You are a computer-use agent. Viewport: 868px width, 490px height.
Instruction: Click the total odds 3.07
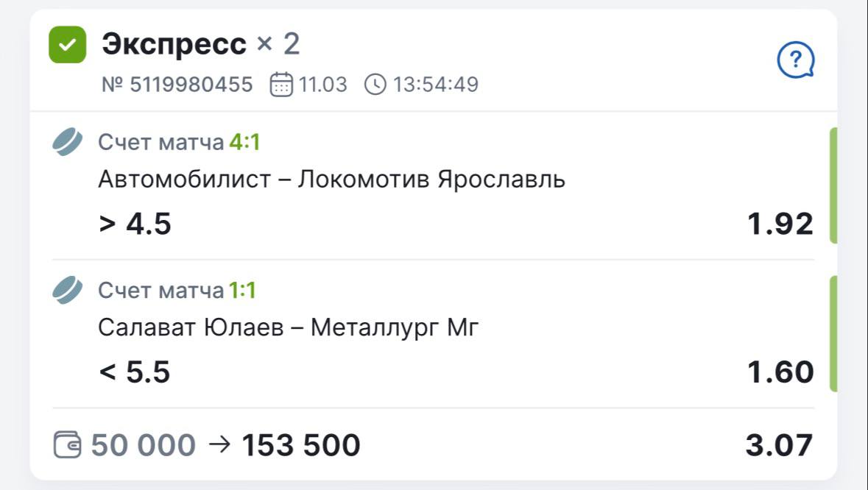click(x=779, y=445)
